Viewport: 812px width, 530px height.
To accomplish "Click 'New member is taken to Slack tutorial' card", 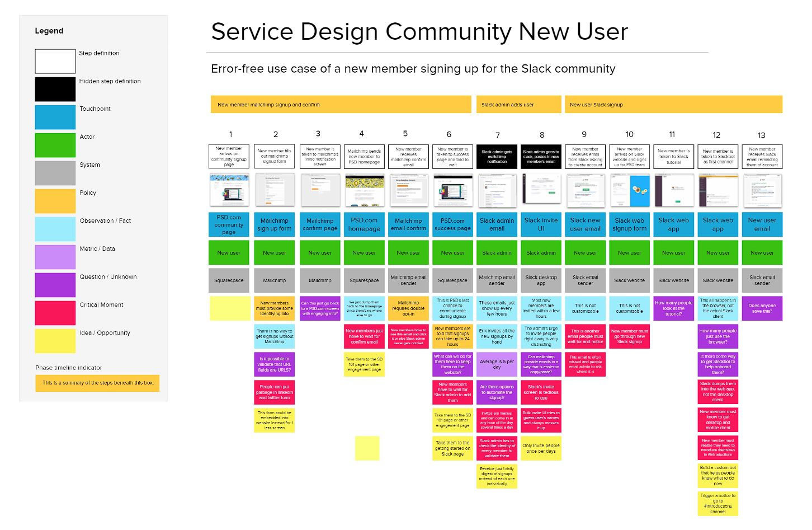I will 674,156.
